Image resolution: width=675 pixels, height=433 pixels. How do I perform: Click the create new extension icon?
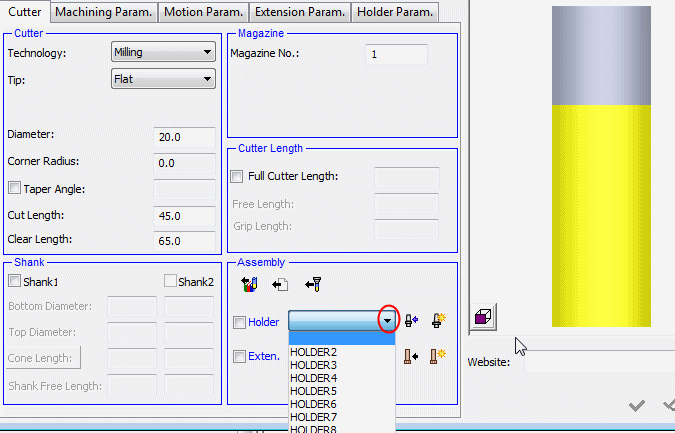click(437, 356)
